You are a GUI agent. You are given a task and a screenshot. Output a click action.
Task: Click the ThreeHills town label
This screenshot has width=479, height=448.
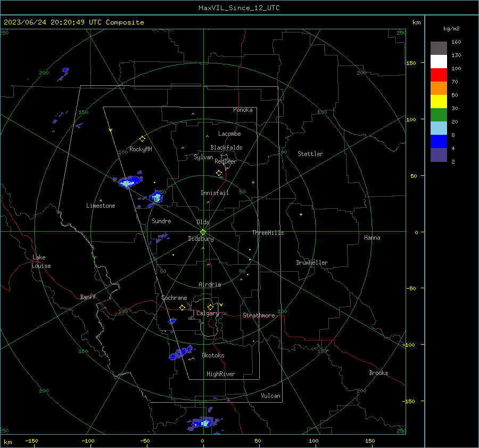coord(268,233)
